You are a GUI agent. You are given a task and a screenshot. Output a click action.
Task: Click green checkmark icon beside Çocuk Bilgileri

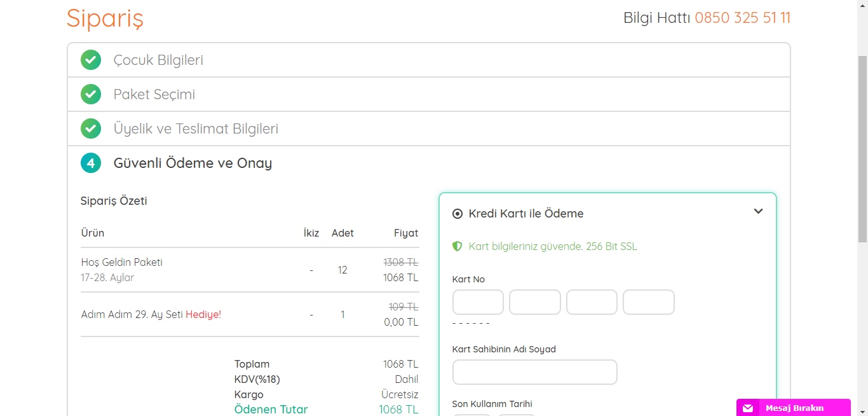91,60
